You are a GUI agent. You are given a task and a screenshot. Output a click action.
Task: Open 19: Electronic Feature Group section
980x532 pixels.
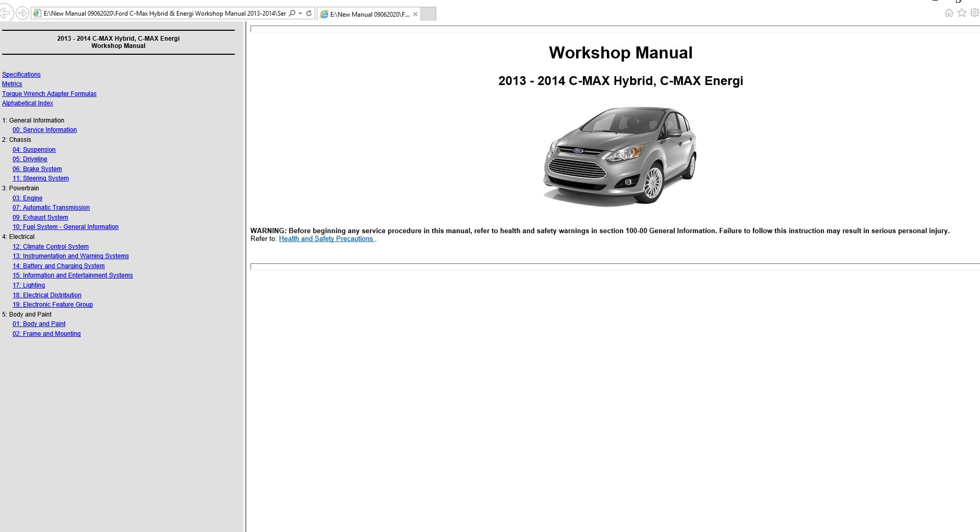(53, 305)
